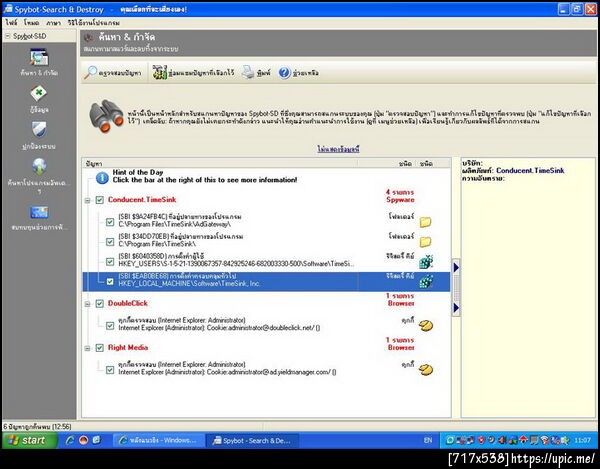
Task: Uncheck the C:\Program Files\TimeSink\AdGateway\ entry checkbox
Action: (110, 222)
